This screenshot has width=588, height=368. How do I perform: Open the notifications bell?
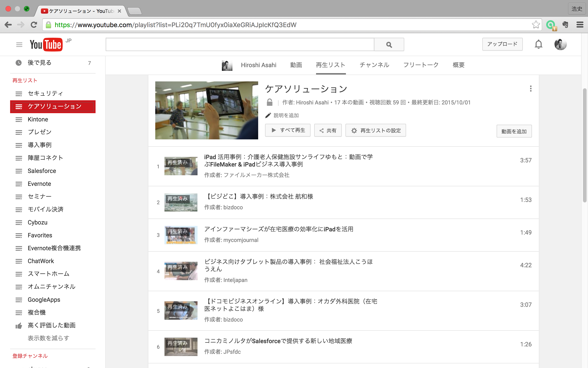[x=538, y=44]
